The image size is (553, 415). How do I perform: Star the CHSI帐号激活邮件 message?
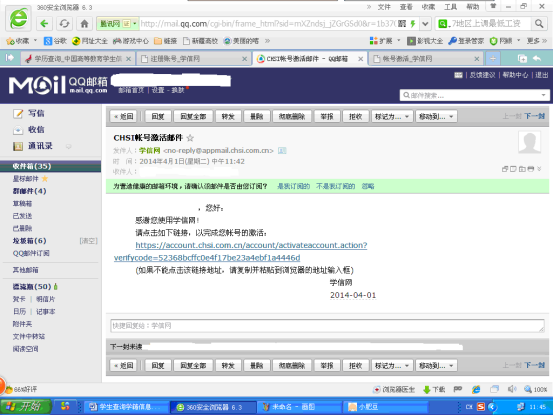(190, 138)
